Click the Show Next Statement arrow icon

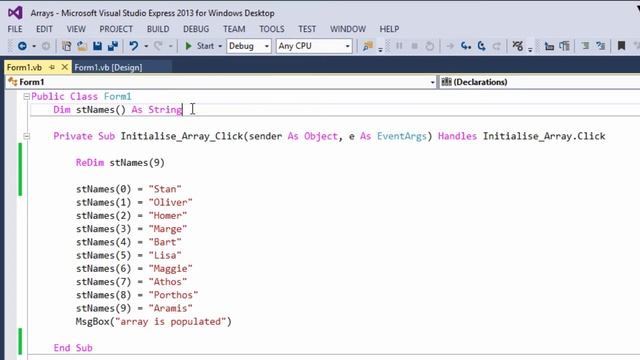[x=450, y=46]
